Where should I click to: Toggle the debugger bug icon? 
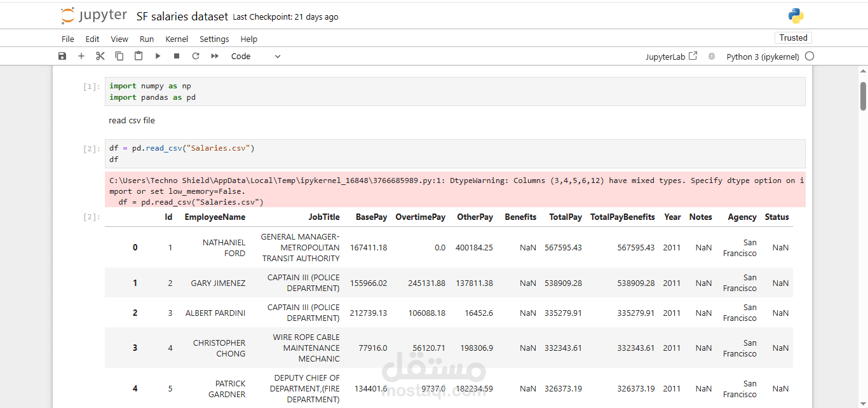pyautogui.click(x=712, y=56)
